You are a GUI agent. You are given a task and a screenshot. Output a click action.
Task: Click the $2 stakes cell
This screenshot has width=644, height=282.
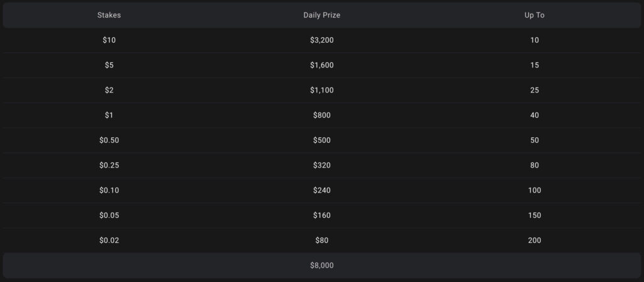[109, 90]
